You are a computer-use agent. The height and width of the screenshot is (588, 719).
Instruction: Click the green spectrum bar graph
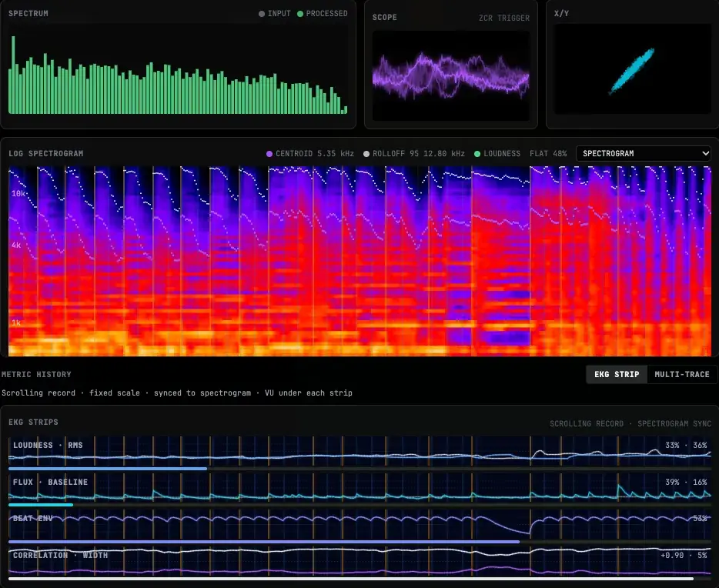pos(178,68)
